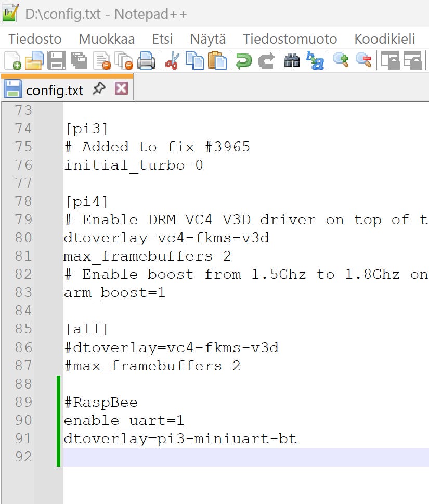Click the Save All toolbar icon
The height and width of the screenshot is (504, 429).
79,60
